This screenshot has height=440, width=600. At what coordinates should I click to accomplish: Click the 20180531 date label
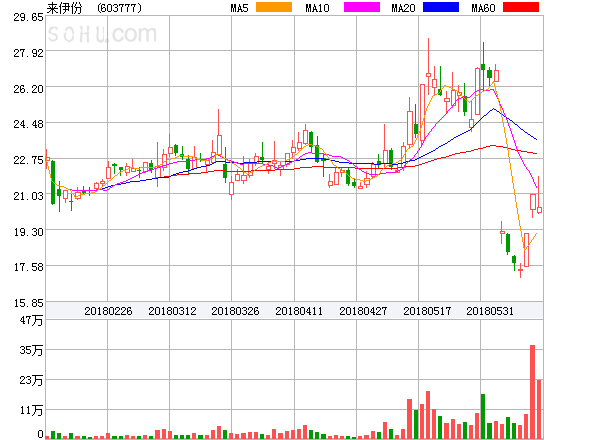490,311
